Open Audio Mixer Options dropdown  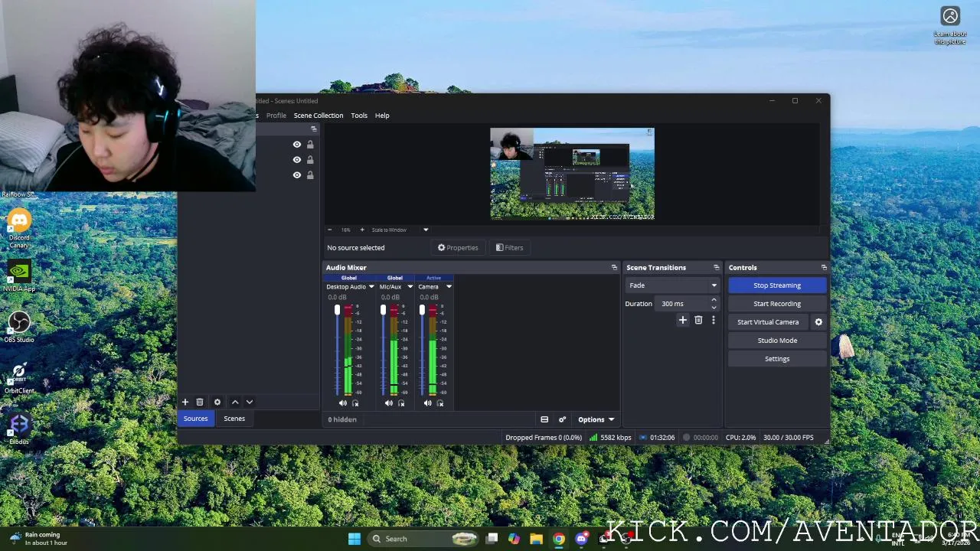pos(596,419)
